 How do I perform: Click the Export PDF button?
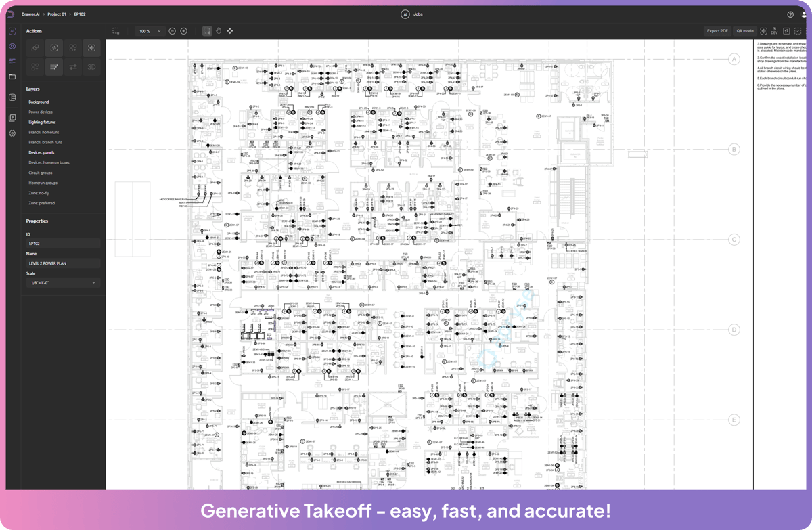(717, 30)
